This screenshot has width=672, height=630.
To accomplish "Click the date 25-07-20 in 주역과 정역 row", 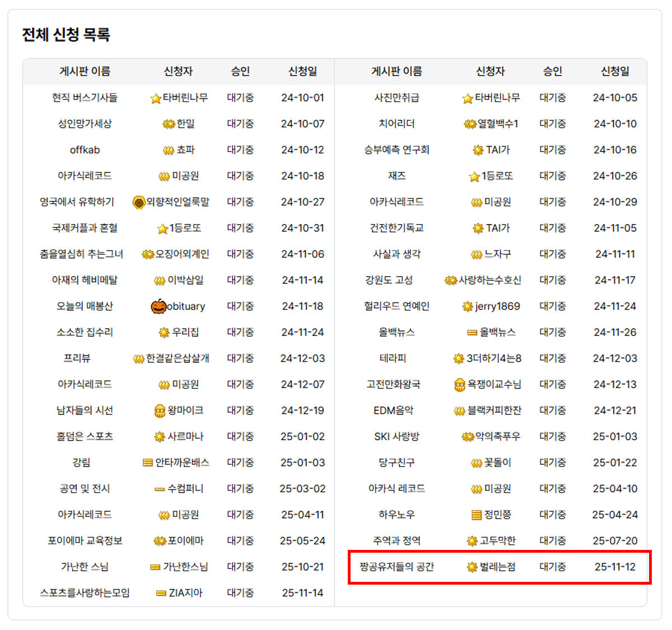I will coord(615,541).
